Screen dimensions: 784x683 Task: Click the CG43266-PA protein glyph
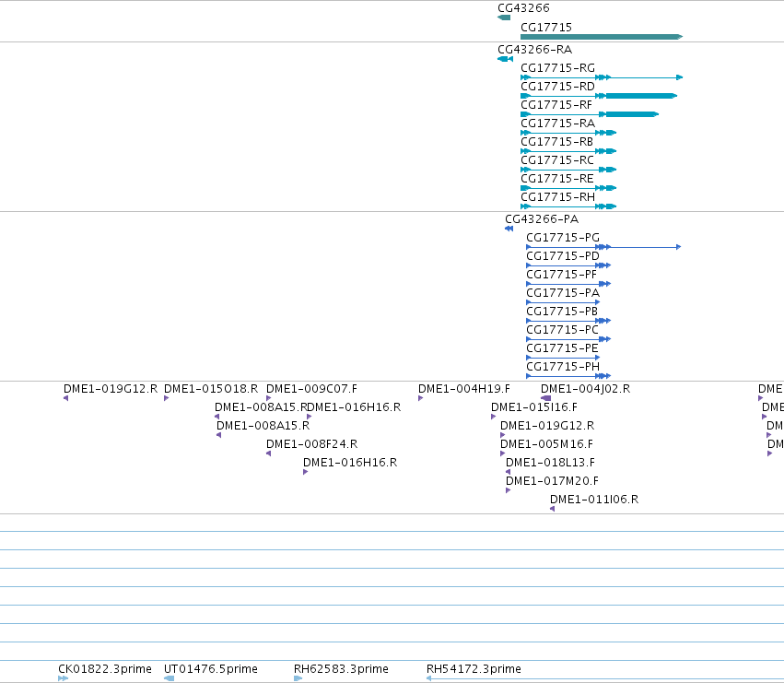(x=509, y=229)
